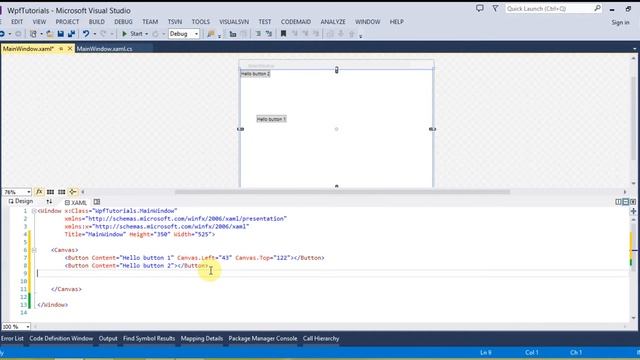Open the document tabs overflow dropdown arrow

point(634,49)
